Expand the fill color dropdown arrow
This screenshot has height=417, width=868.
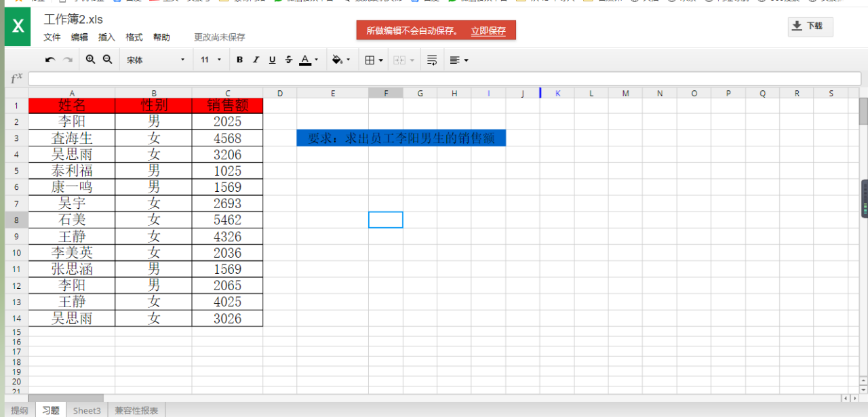coord(349,60)
